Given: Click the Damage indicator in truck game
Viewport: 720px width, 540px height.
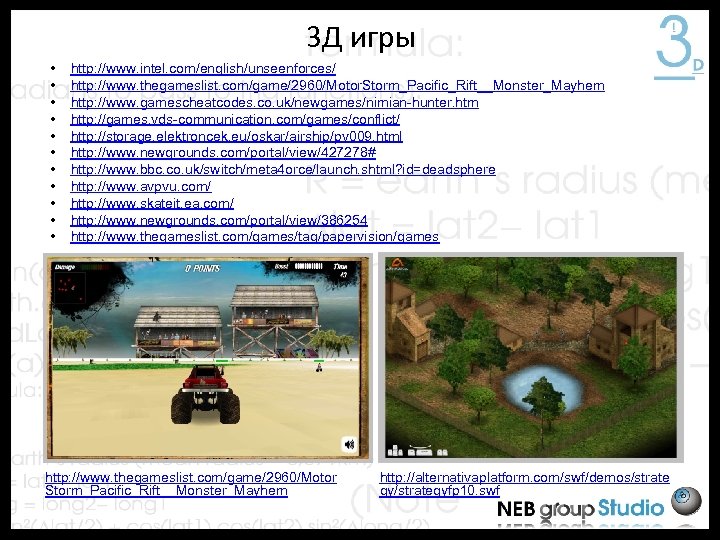Looking at the screenshot, I should tap(82, 267).
